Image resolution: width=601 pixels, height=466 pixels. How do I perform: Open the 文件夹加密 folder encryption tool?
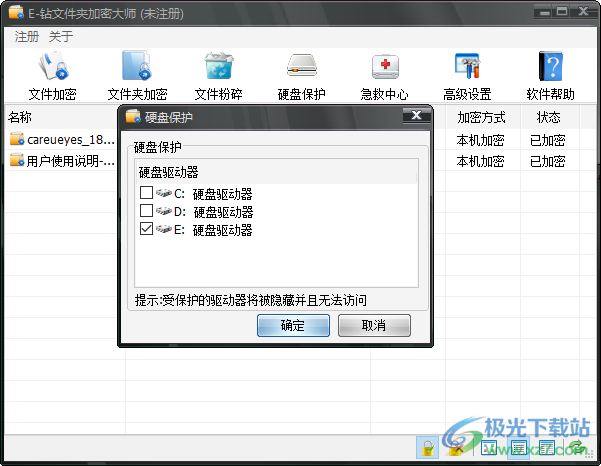137,76
